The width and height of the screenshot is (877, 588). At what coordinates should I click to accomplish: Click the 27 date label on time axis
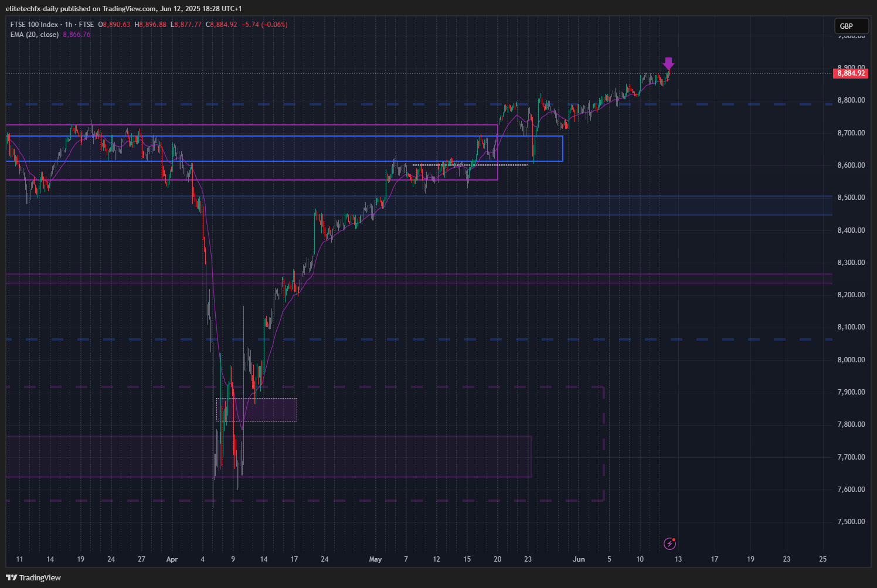click(x=141, y=559)
